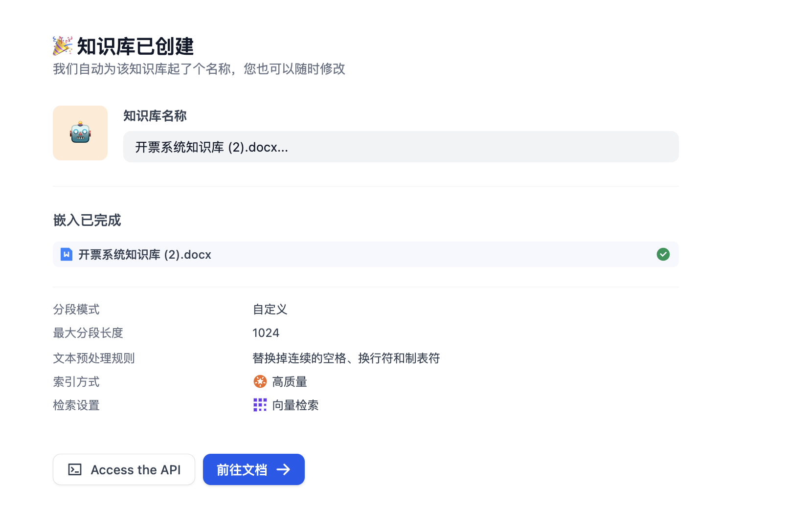
Task: Click the 向量检索 retrieval setting text
Action: pos(295,405)
